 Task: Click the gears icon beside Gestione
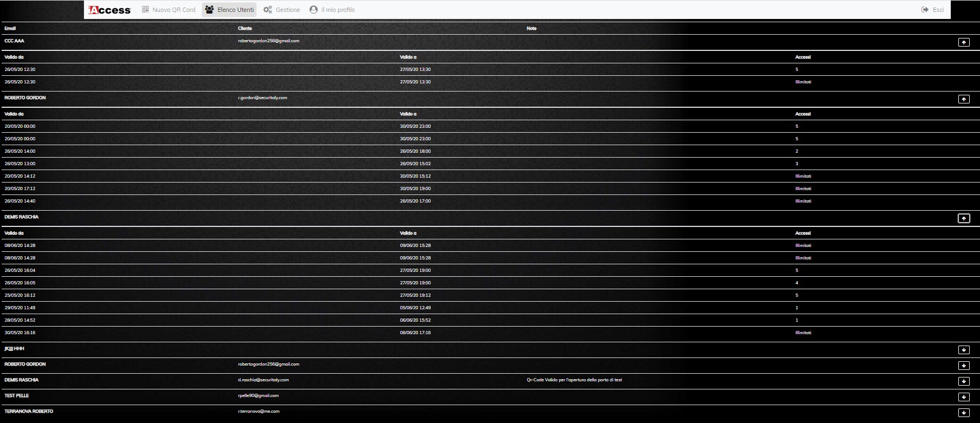pos(268,10)
